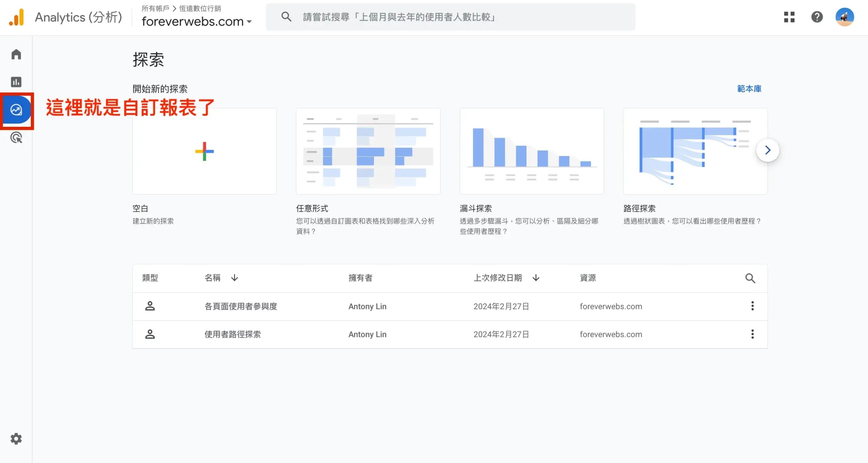This screenshot has width=868, height=463.
Task: Click the explorations table search icon
Action: [750, 278]
